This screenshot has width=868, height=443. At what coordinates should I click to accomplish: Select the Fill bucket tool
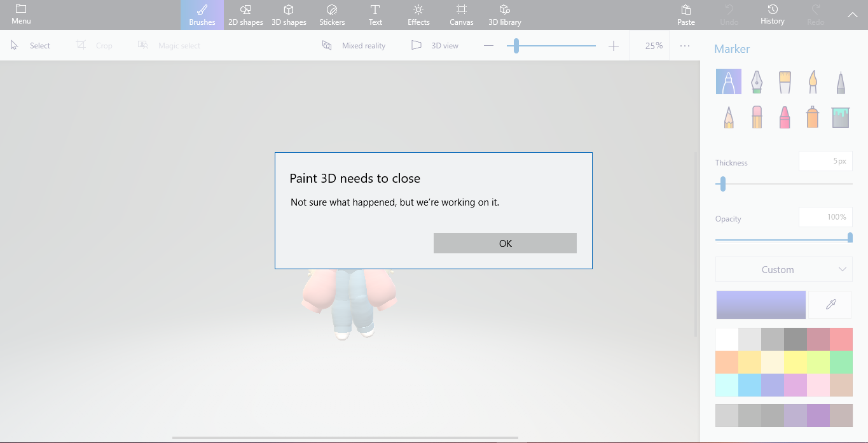pos(841,117)
